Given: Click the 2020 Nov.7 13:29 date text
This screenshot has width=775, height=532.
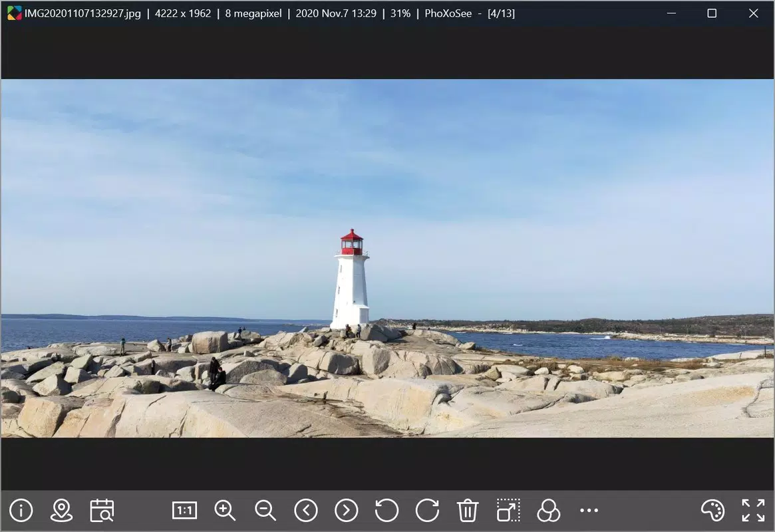Looking at the screenshot, I should 336,13.
